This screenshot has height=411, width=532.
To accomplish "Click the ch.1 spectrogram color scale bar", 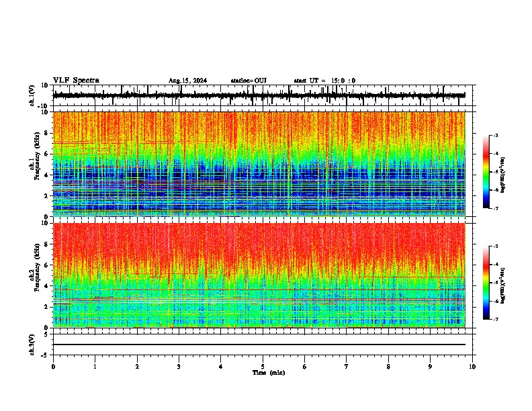I will pos(486,171).
